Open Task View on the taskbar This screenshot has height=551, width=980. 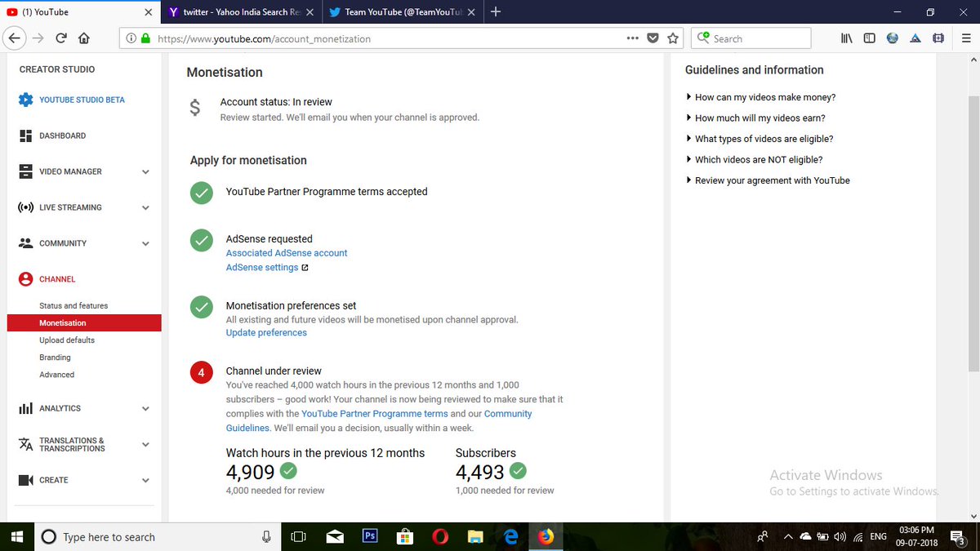[x=299, y=536]
